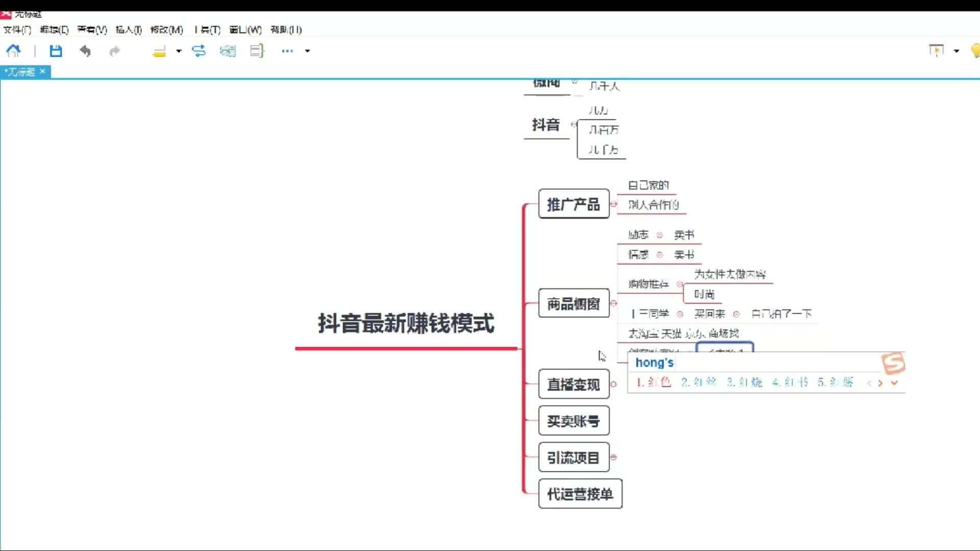This screenshot has width=980, height=551.
Task: Open the 插入(I) menu
Action: (129, 30)
